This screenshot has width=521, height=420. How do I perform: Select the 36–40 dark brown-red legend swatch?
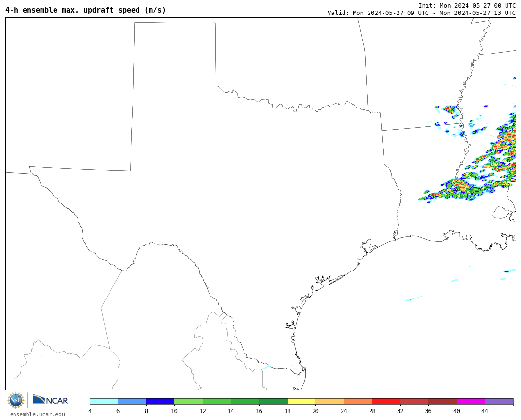tap(442, 401)
